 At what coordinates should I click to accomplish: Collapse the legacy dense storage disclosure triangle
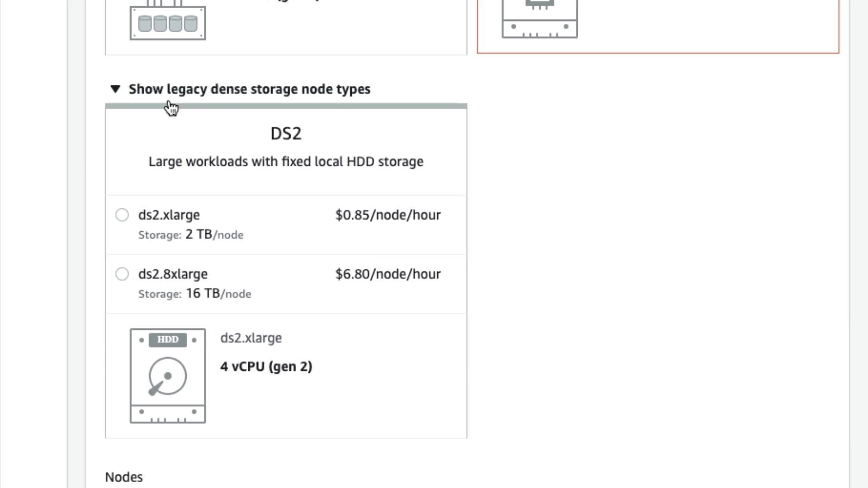pyautogui.click(x=115, y=89)
